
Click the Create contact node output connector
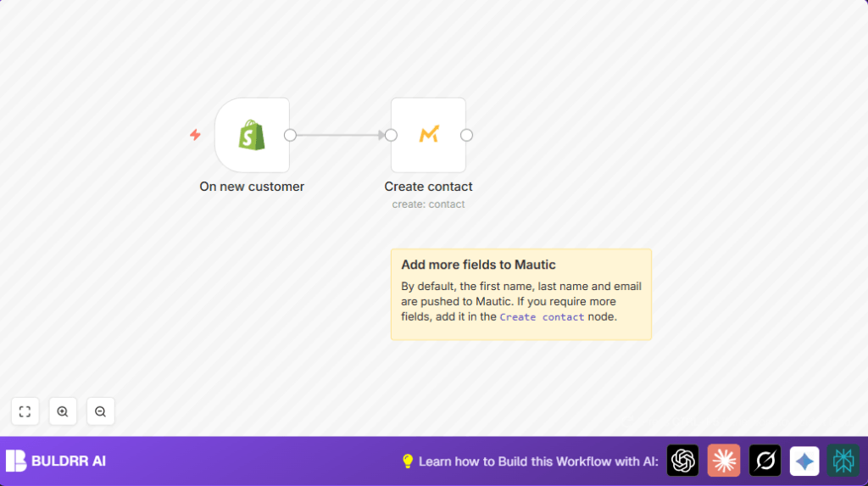[467, 135]
